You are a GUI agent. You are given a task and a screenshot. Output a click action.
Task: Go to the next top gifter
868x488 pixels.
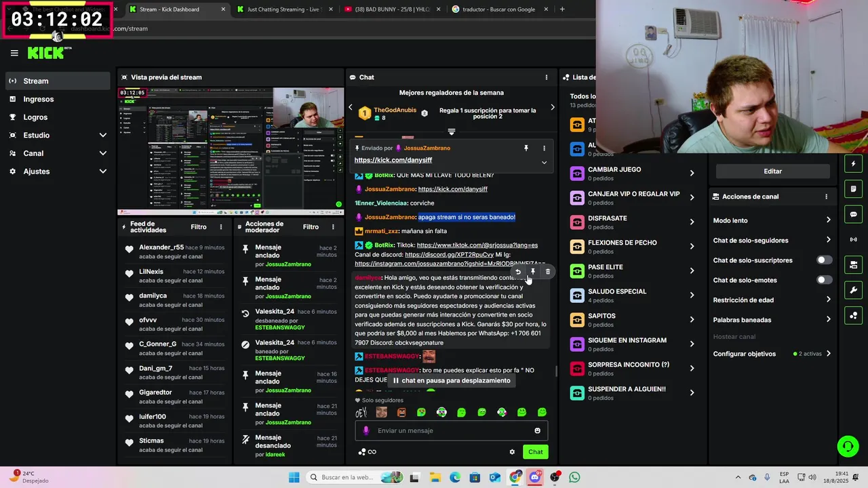pos(552,107)
